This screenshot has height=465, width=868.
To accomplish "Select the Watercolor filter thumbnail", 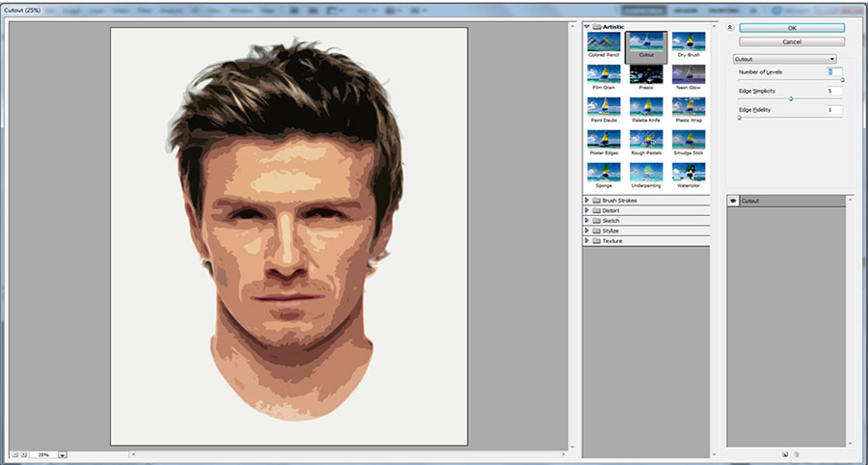I will pos(688,174).
